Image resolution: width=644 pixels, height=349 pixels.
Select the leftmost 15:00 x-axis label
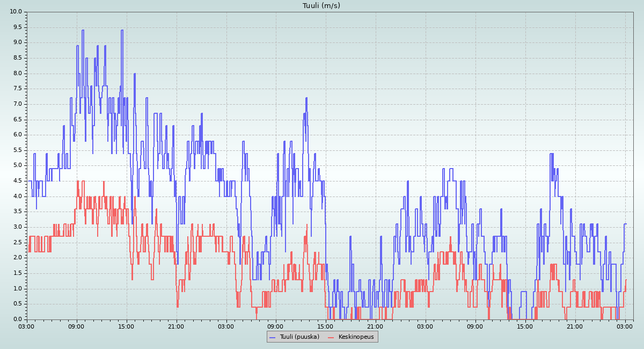pyautogui.click(x=127, y=326)
